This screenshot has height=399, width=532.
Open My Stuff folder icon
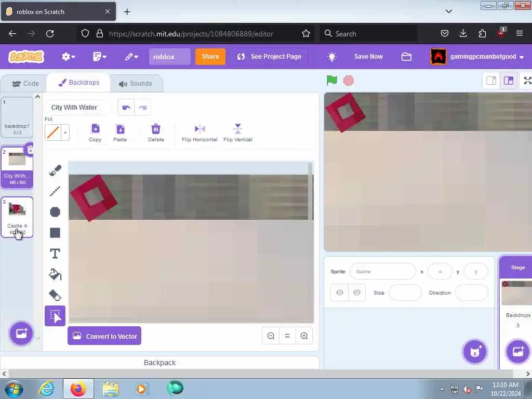406,57
